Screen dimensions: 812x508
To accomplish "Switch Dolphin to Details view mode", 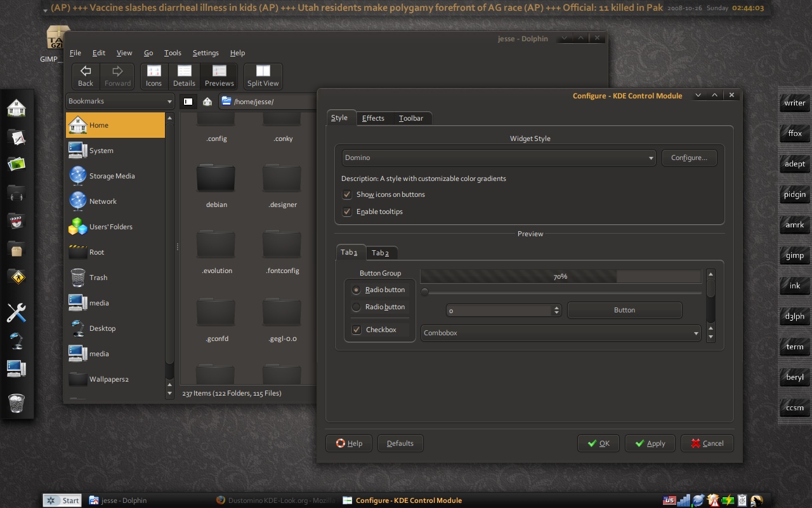I will tap(184, 76).
